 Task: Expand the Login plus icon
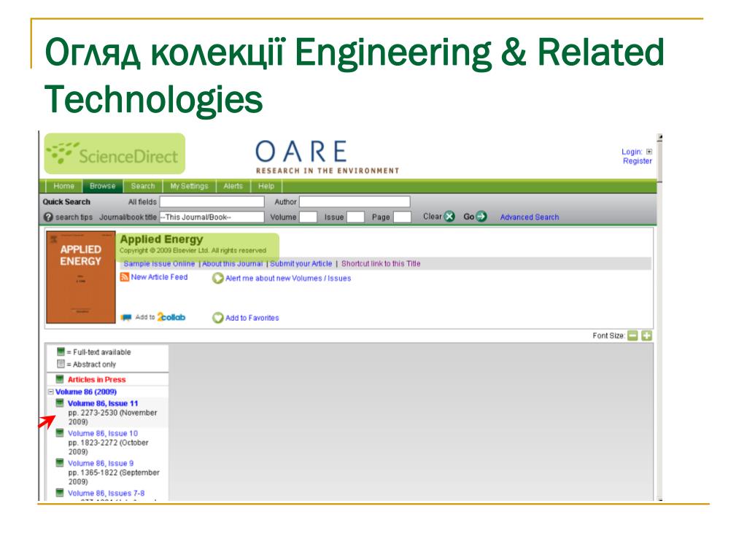coord(649,152)
